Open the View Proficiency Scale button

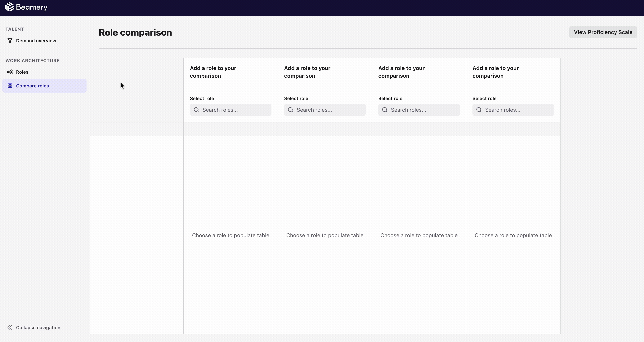603,32
